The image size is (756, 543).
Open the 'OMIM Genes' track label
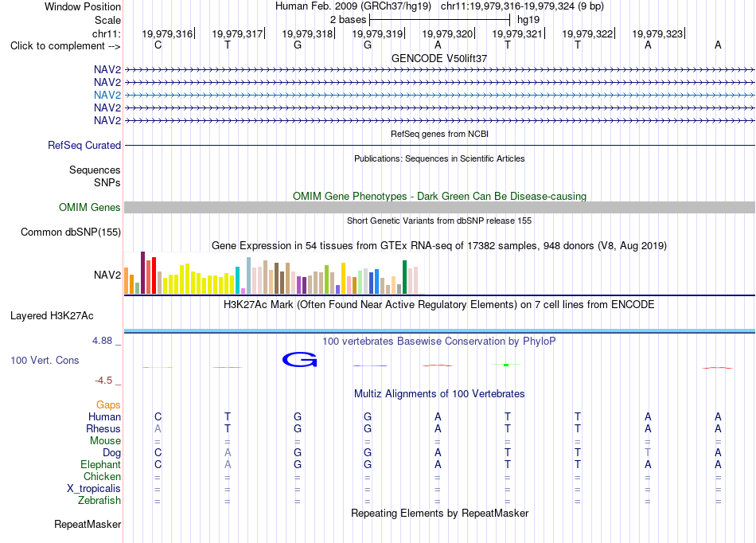[90, 207]
